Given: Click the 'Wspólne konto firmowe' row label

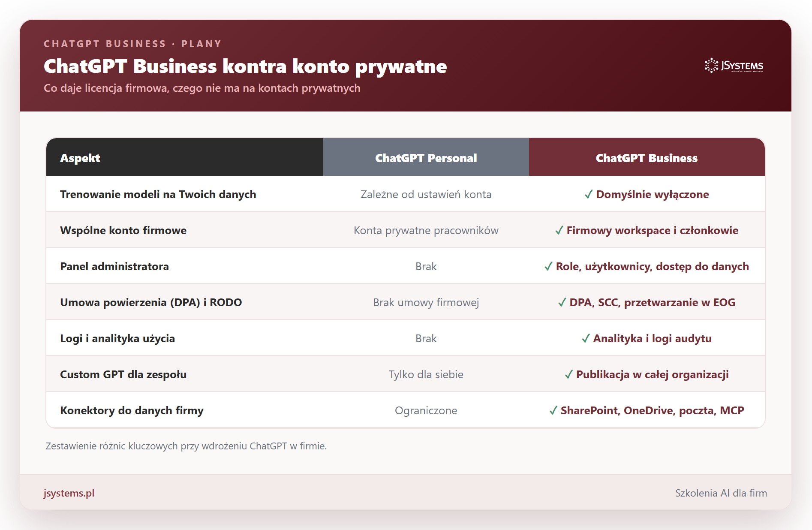Looking at the screenshot, I should click(123, 230).
